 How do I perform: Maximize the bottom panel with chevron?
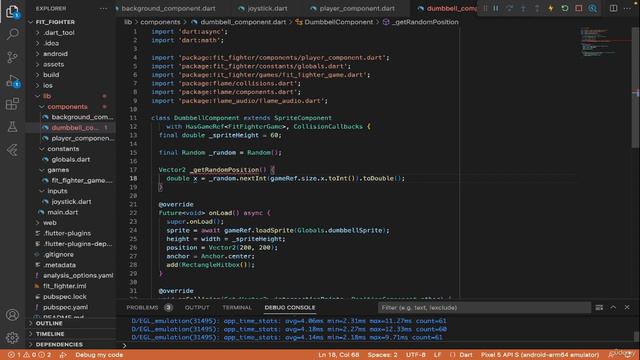click(613, 307)
